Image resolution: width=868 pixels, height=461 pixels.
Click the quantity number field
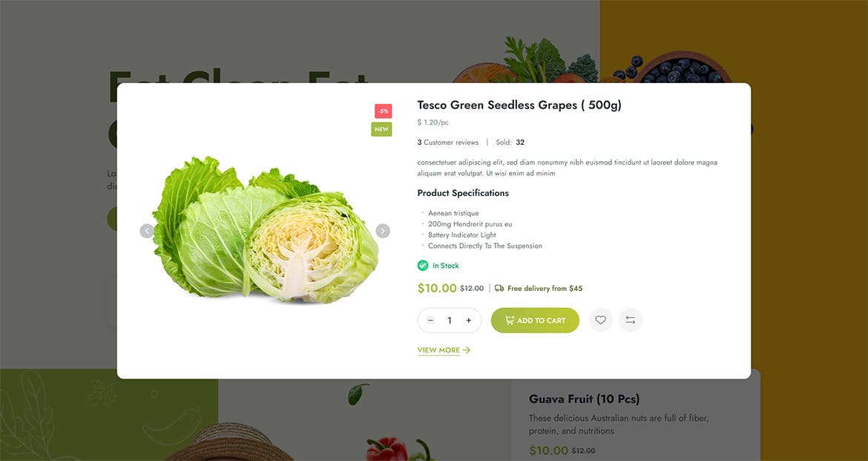tap(450, 321)
